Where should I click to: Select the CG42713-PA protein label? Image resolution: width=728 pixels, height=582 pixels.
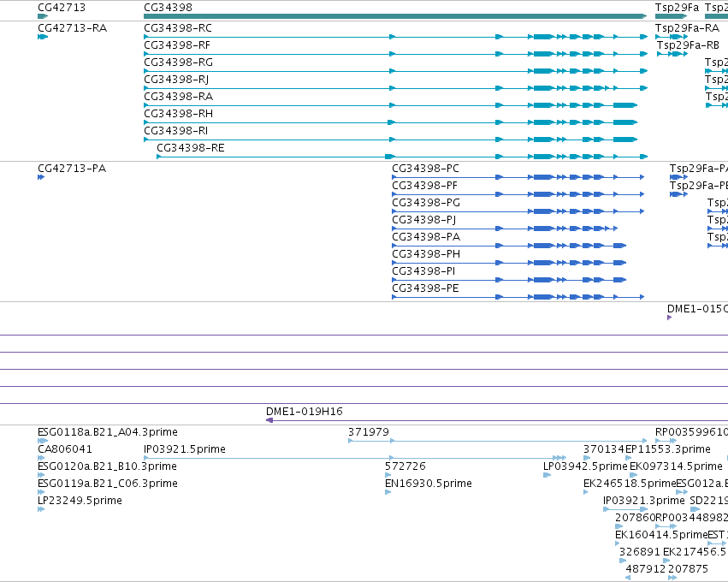(72, 168)
